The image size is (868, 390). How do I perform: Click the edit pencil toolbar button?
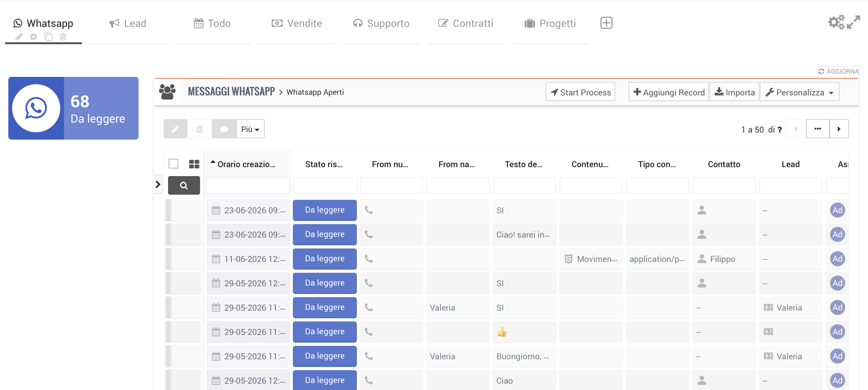click(175, 129)
